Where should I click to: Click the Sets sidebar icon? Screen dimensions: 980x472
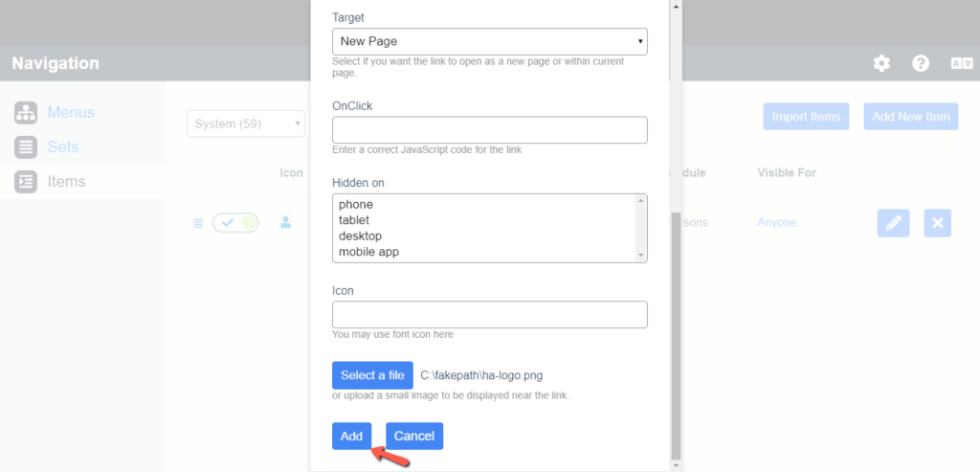coord(26,146)
